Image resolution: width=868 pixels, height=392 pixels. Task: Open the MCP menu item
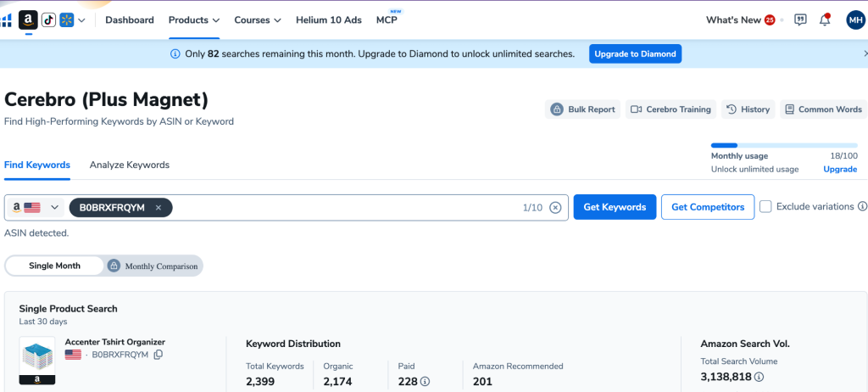[x=387, y=20]
